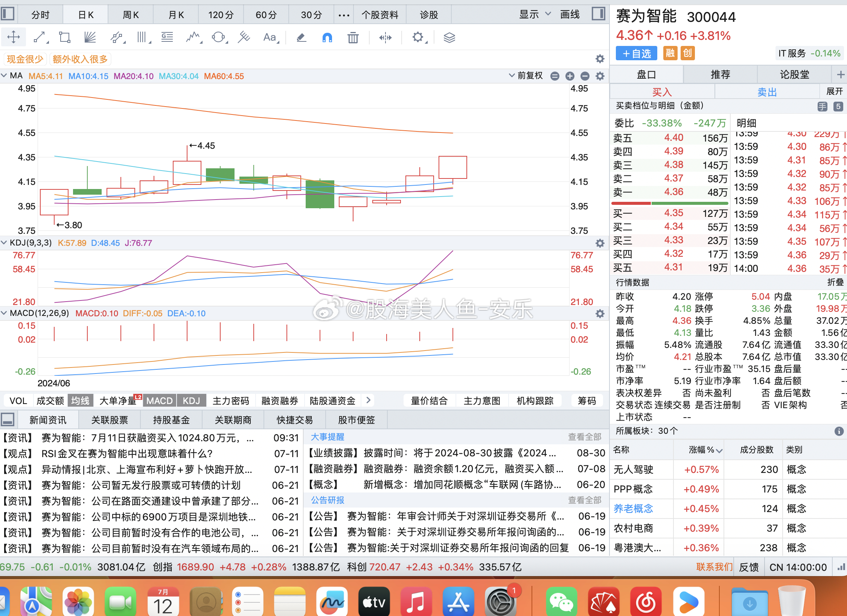Image resolution: width=847 pixels, height=616 pixels.
Task: Click the horizontal mirror/compress tool icon
Action: point(385,37)
